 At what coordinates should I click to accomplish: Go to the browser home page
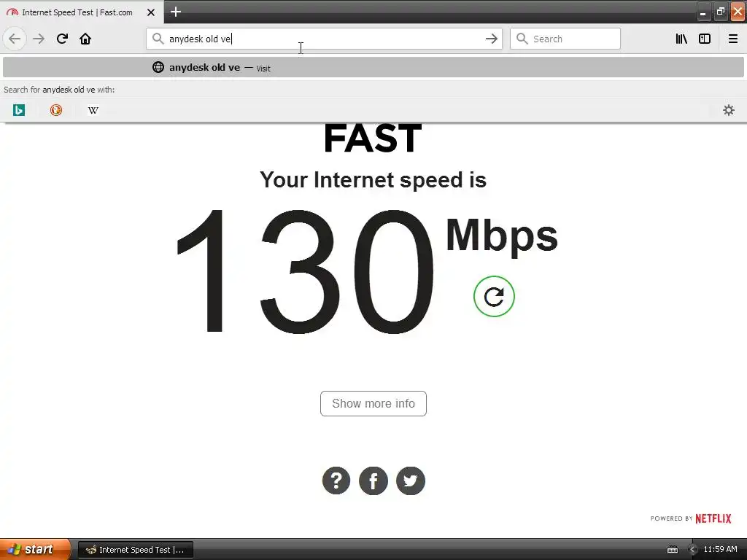click(x=85, y=39)
